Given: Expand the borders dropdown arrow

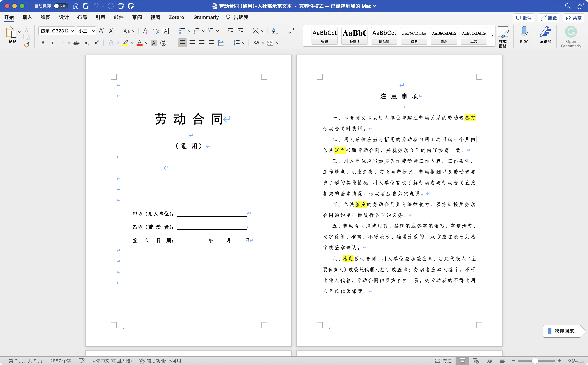Looking at the screenshot, I should tap(277, 43).
